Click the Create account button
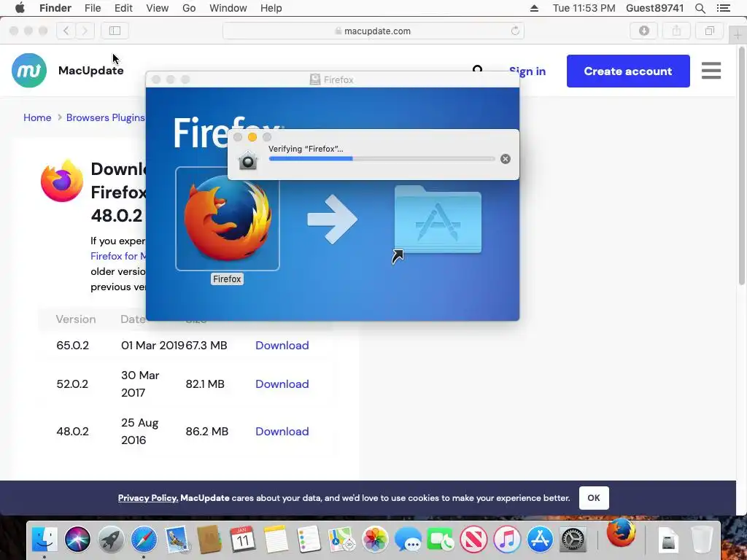Viewport: 747px width, 560px height. coord(628,71)
